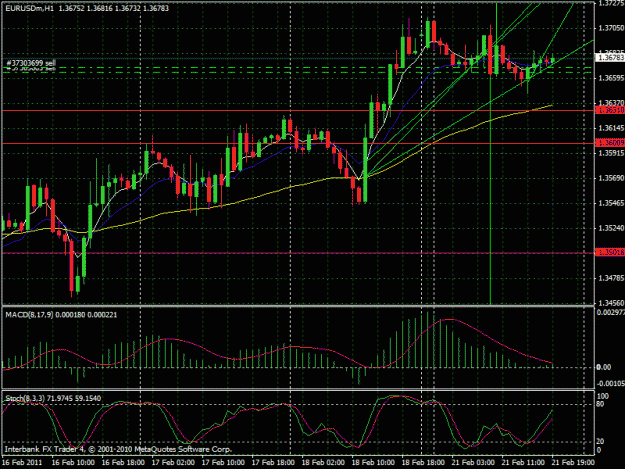Click time axis label 17 Feb 18:00
This screenshot has height=469, width=625.
pos(273,463)
